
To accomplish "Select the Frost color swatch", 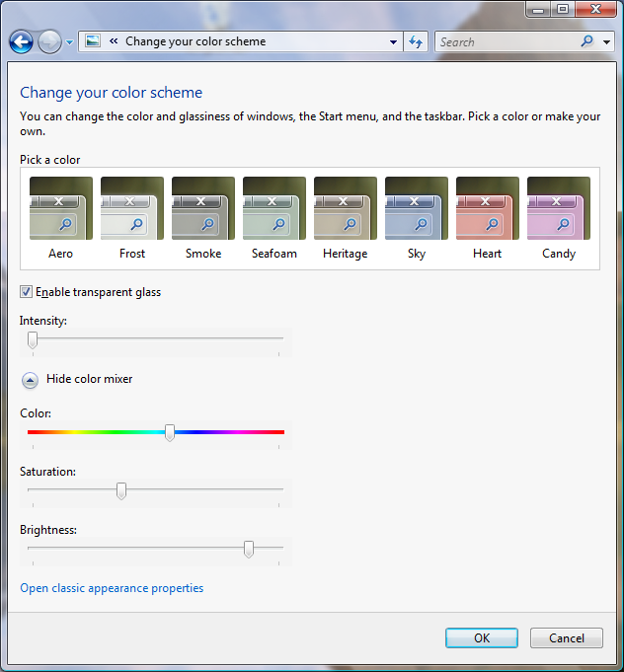I will [132, 208].
